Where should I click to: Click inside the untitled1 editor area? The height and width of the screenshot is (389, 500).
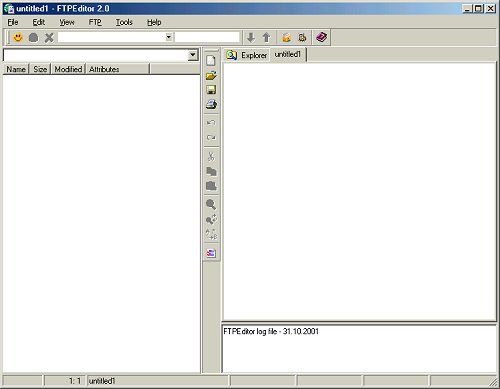pos(359,192)
